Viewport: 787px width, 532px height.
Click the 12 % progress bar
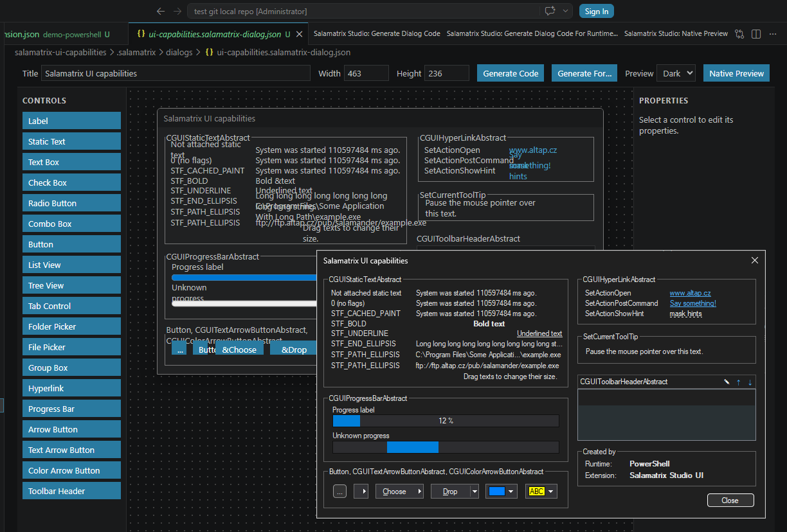446,421
